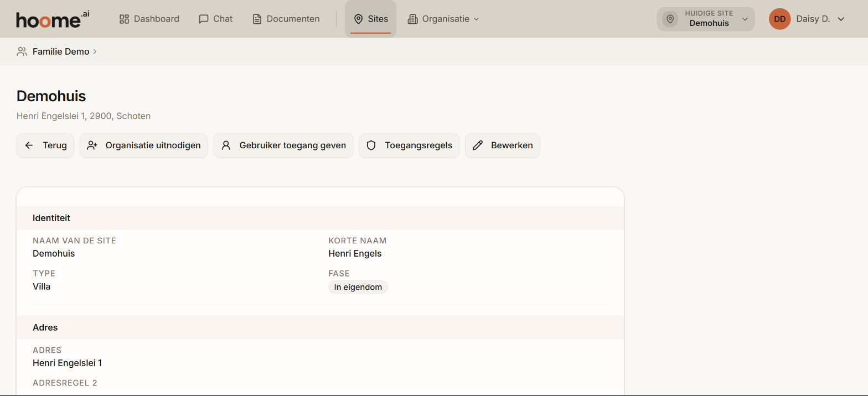The width and height of the screenshot is (868, 396).
Task: Click the Documenten file icon
Action: (257, 19)
